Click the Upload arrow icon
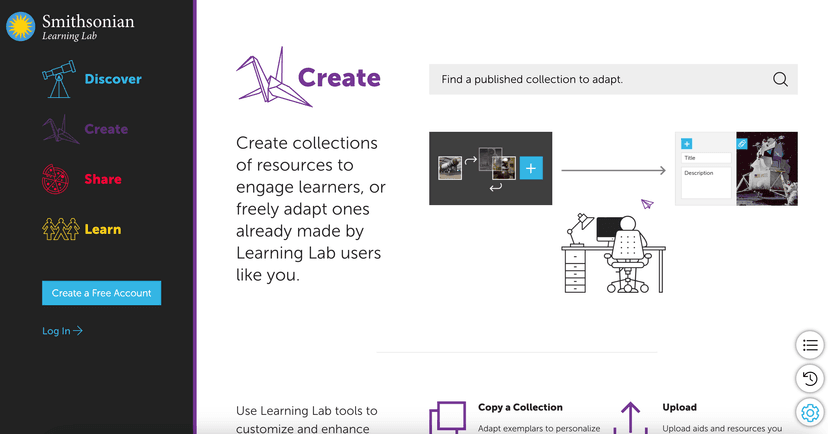 [x=630, y=416]
